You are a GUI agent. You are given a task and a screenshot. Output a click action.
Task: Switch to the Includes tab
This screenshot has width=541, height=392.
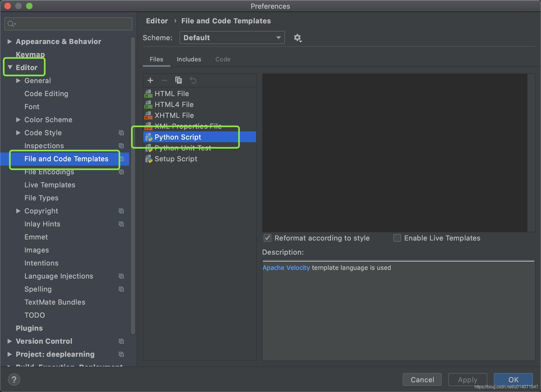[x=189, y=59]
